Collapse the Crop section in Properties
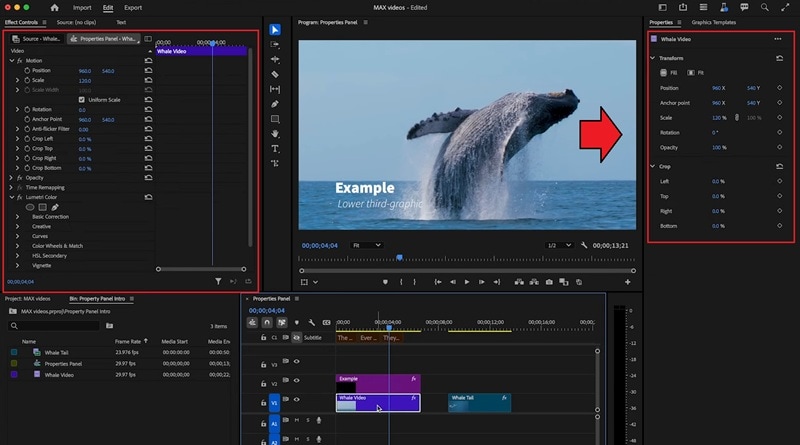 click(653, 166)
